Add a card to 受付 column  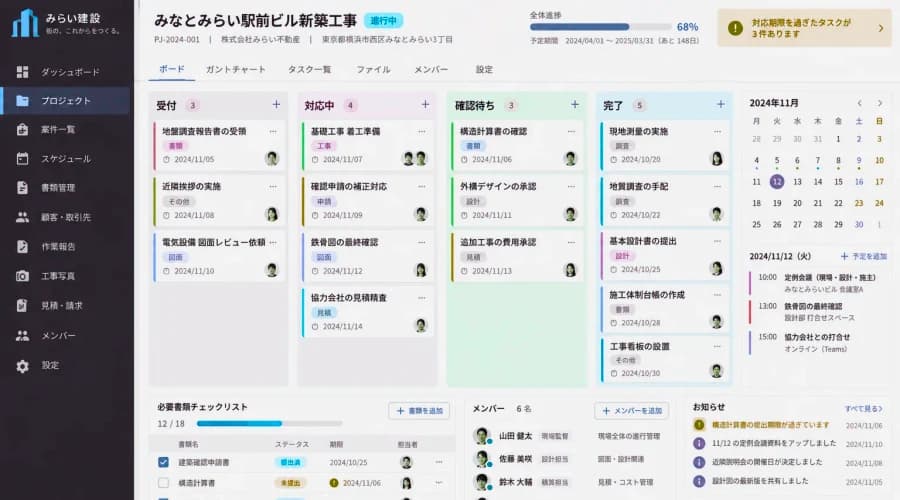click(x=276, y=104)
